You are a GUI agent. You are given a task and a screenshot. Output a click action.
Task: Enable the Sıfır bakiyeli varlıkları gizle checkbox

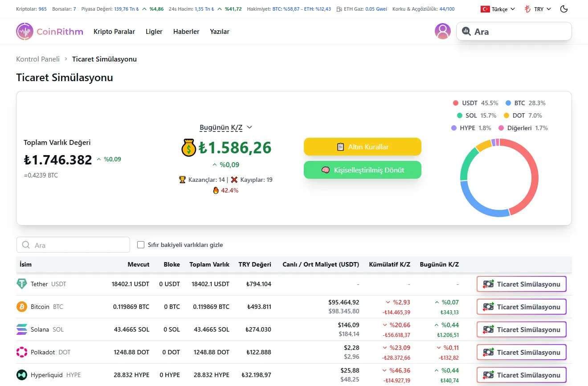click(140, 244)
